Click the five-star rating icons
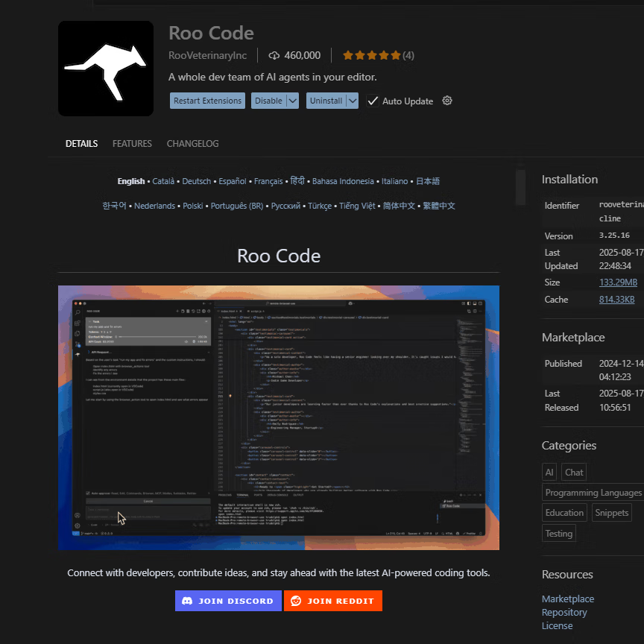Screen dimensions: 644x644 [371, 55]
